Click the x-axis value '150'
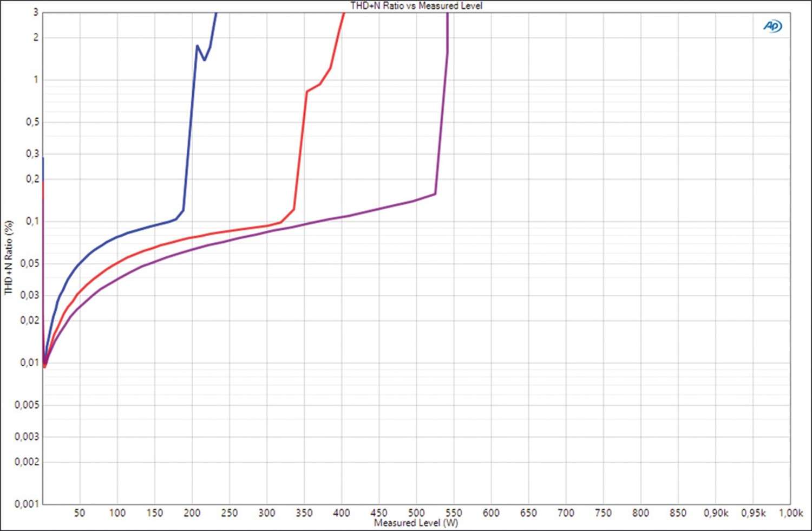This screenshot has height=531, width=812. pos(154,513)
